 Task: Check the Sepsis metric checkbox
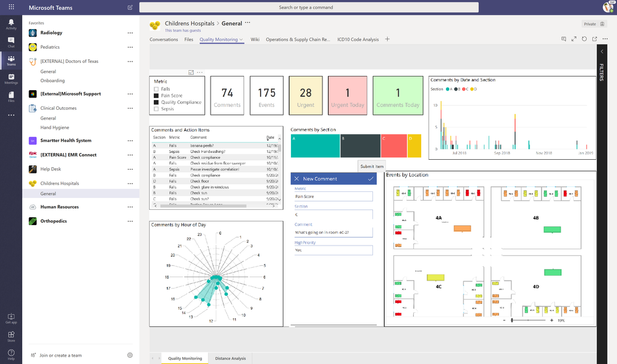[156, 109]
